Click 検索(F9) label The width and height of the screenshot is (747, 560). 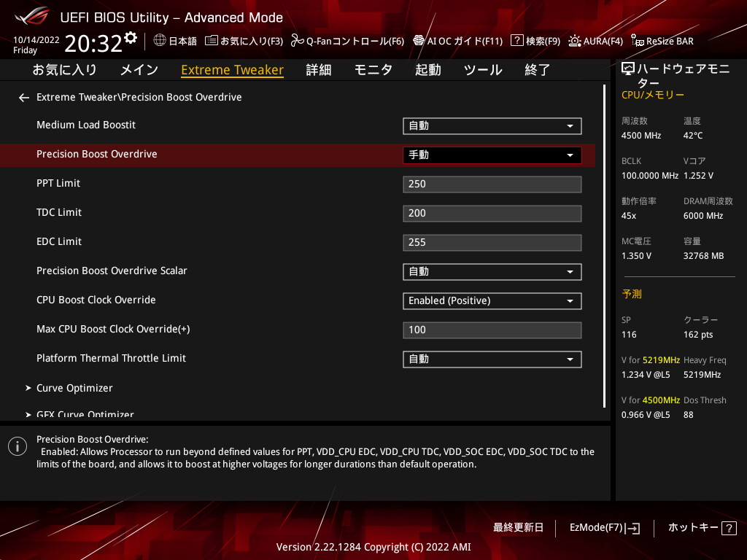coord(543,41)
